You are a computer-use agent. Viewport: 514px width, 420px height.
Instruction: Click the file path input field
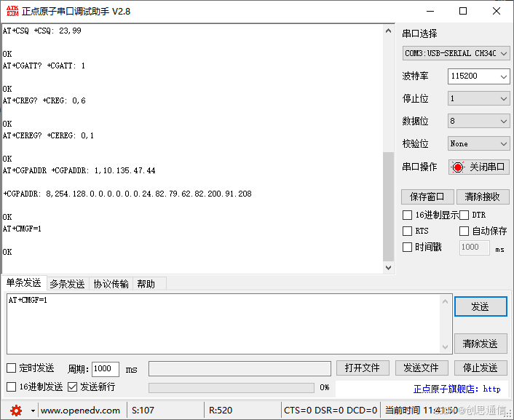click(240, 368)
